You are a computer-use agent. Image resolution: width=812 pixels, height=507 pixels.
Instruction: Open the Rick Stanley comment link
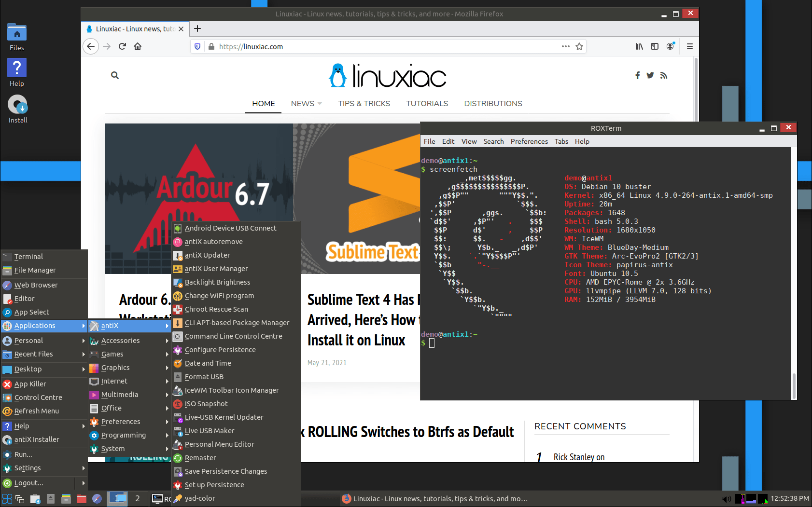tap(579, 457)
